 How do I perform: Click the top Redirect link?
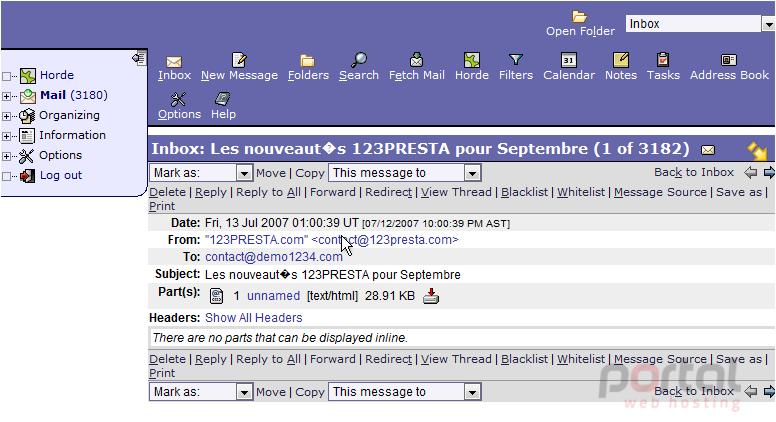(388, 192)
